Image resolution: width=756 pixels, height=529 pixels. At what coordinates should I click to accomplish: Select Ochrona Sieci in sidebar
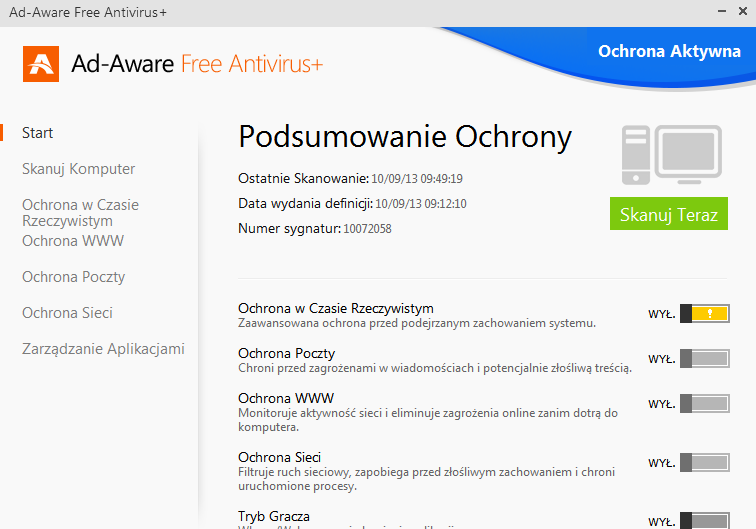point(68,313)
